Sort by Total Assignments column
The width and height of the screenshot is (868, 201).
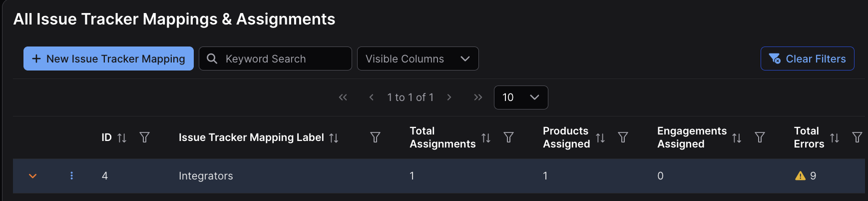[x=485, y=138]
